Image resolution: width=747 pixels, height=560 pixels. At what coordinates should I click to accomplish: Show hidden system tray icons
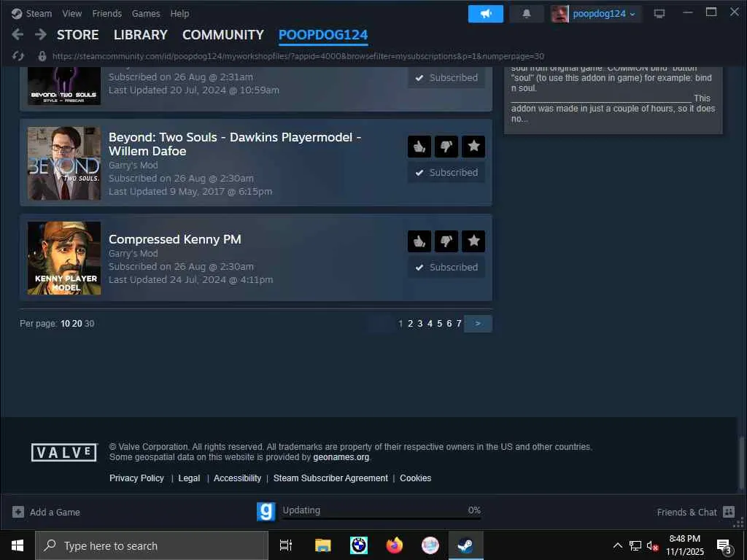click(617, 545)
